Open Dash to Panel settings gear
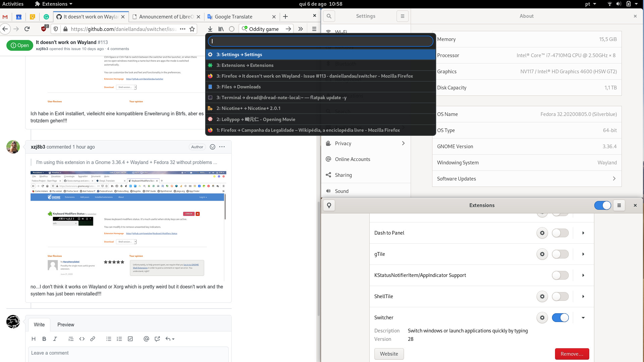The image size is (644, 362). coord(542,233)
